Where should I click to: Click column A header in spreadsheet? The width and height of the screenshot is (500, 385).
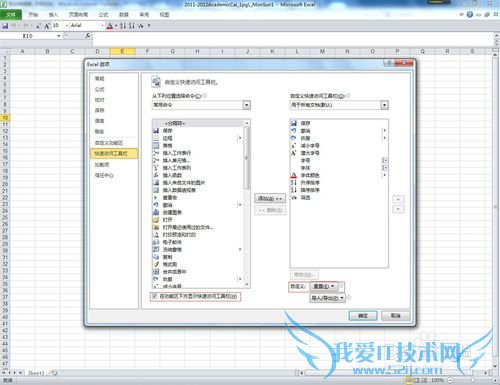coord(22,51)
